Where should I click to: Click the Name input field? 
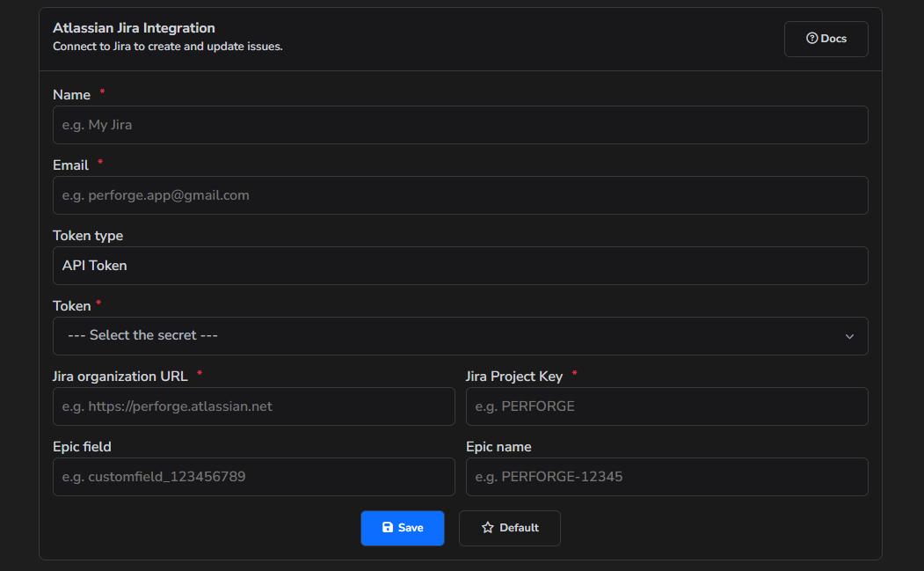(461, 125)
